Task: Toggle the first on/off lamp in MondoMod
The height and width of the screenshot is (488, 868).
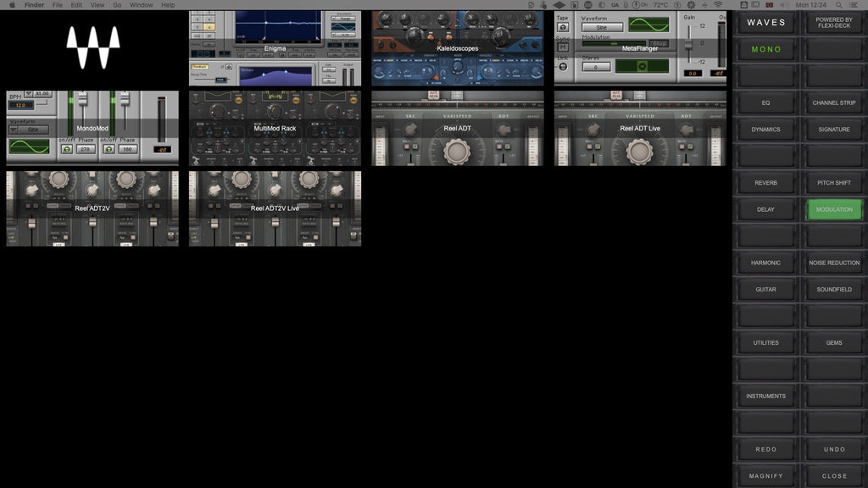Action: [x=67, y=149]
